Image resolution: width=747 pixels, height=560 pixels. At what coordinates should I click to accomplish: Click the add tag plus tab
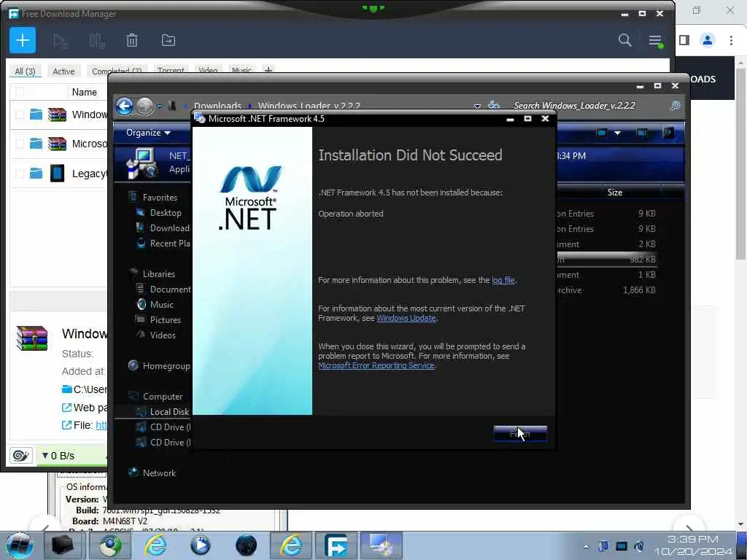268,71
